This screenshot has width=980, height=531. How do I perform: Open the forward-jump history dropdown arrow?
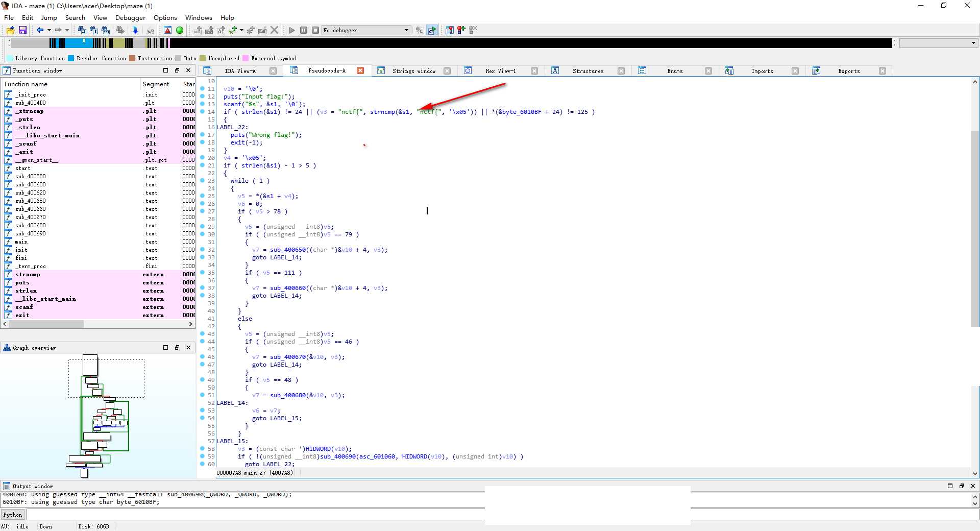click(x=67, y=30)
